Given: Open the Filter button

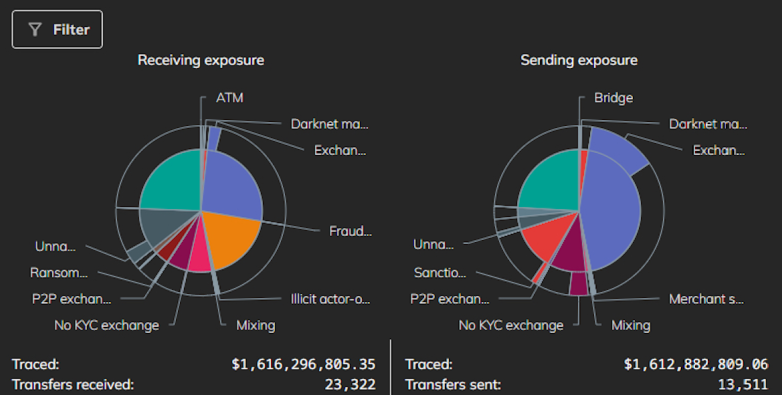Looking at the screenshot, I should [x=57, y=29].
